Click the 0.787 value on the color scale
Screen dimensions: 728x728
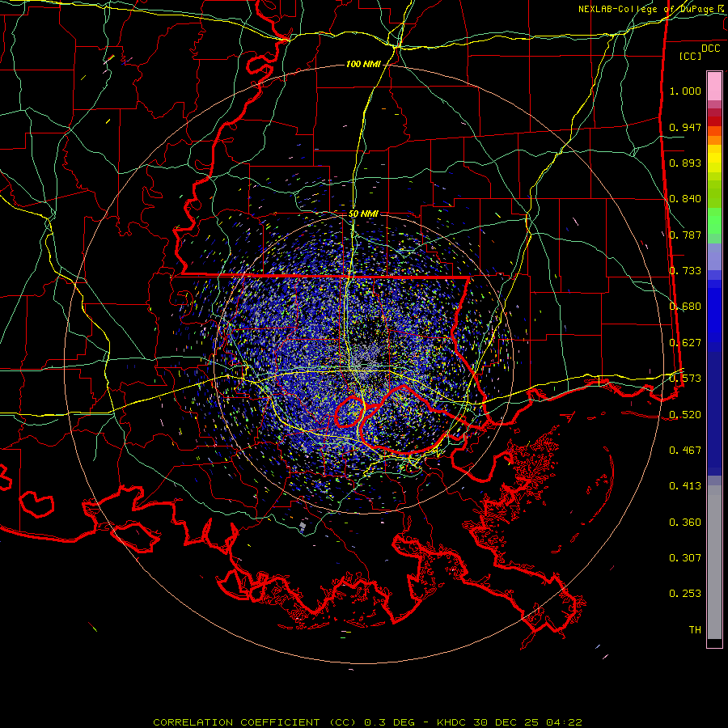tap(685, 235)
